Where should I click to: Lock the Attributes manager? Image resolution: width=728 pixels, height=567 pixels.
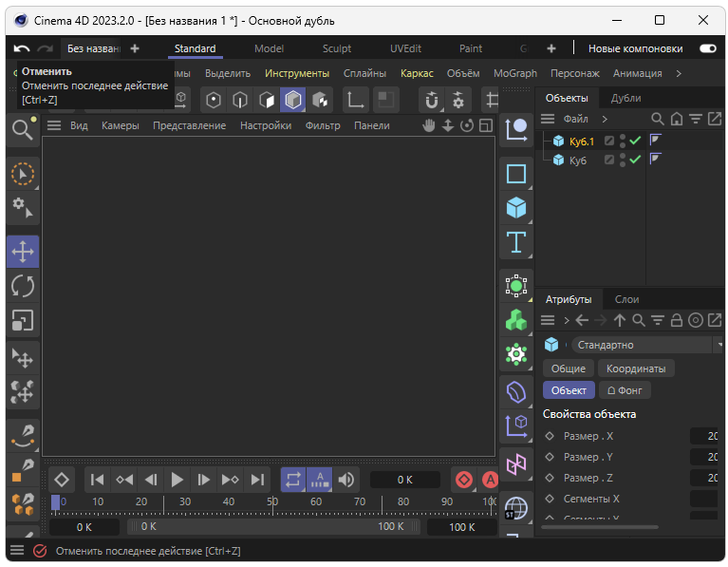[x=677, y=320]
